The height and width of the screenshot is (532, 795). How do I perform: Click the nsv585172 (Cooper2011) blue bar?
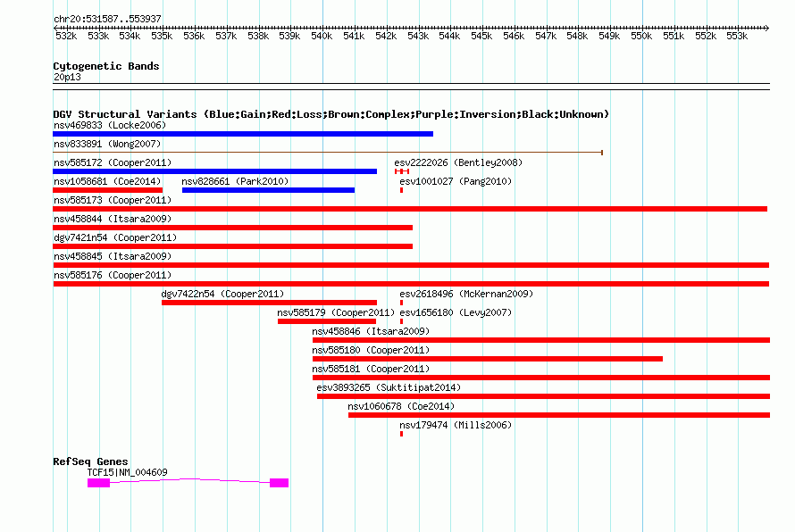[x=215, y=171]
